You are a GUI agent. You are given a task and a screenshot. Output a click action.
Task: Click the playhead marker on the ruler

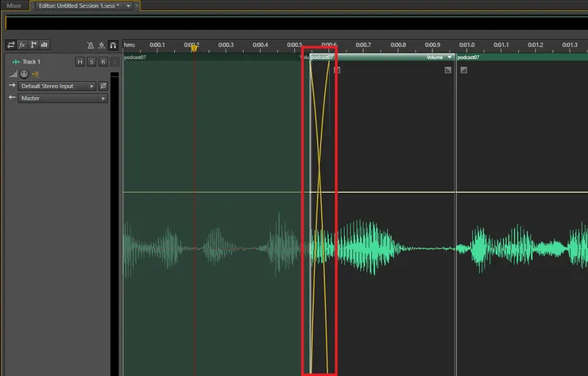click(x=194, y=48)
